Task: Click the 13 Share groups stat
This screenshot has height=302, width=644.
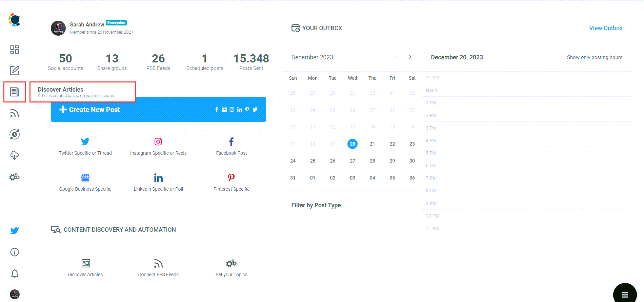Action: click(x=112, y=62)
